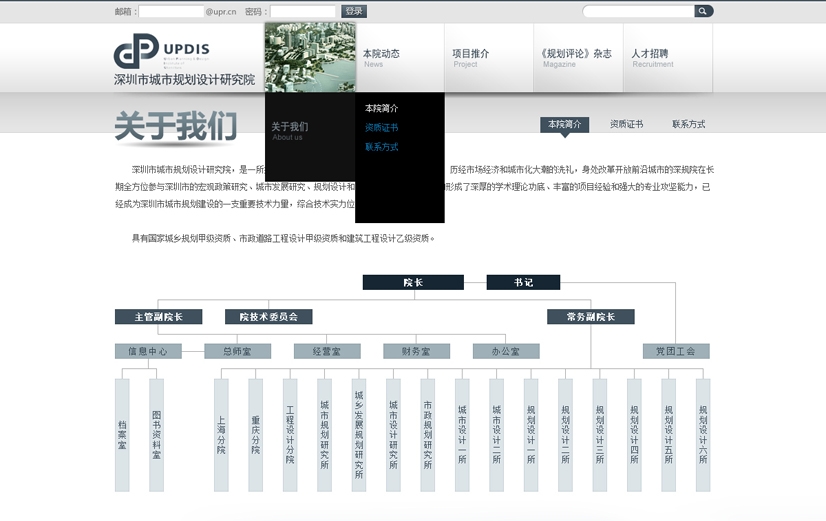The height and width of the screenshot is (521, 826).
Task: Click the 院长 box in org chart
Action: click(x=413, y=283)
